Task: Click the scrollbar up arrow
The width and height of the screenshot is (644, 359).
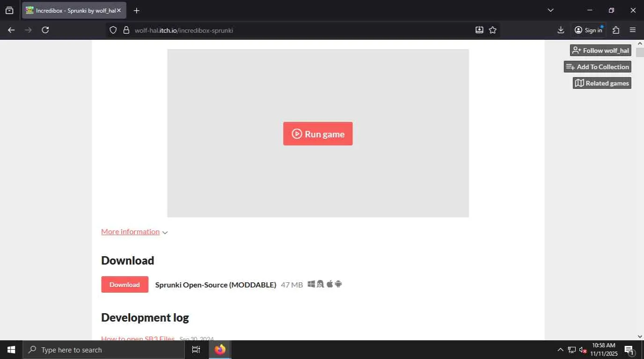Action: tap(640, 43)
